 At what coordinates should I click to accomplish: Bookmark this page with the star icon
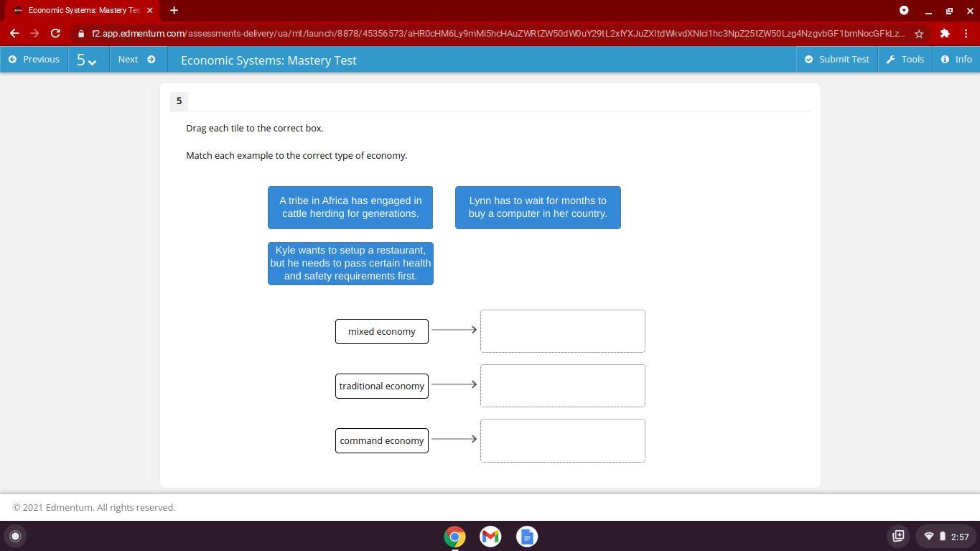click(919, 34)
